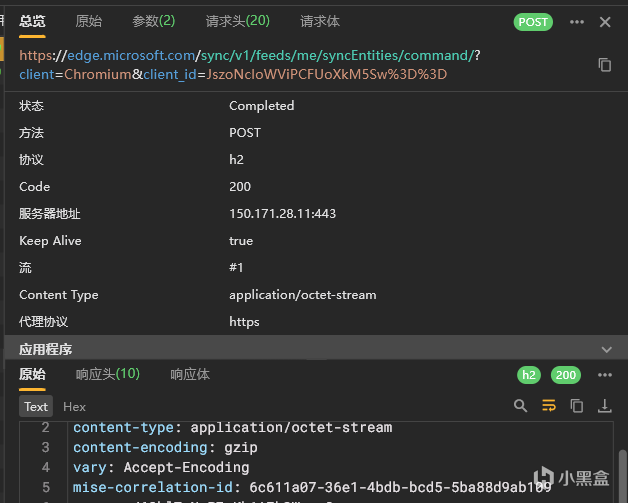Click the green POST method badge
628x503 pixels.
click(x=533, y=22)
